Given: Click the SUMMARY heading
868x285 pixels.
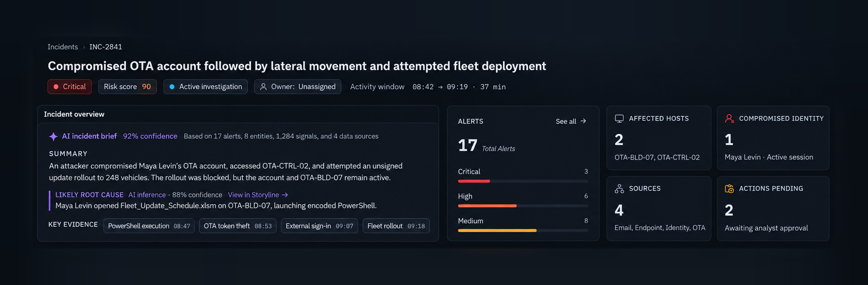Looking at the screenshot, I should pyautogui.click(x=68, y=154).
